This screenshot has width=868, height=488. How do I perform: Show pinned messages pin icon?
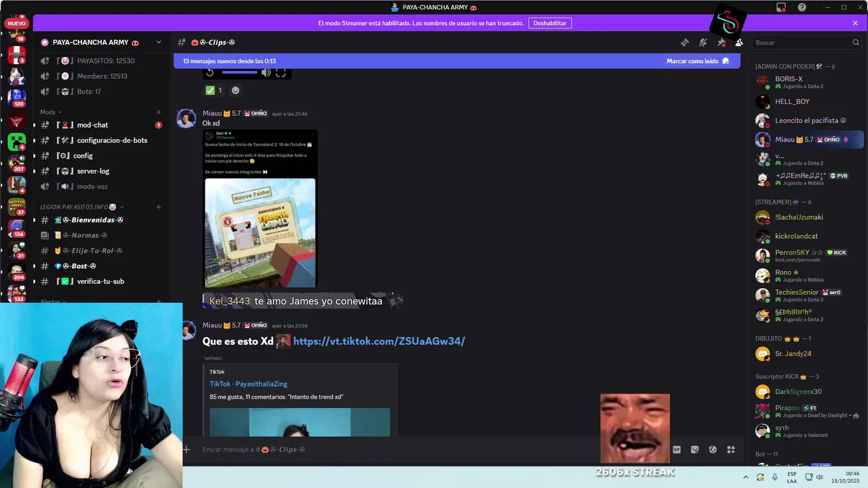722,42
